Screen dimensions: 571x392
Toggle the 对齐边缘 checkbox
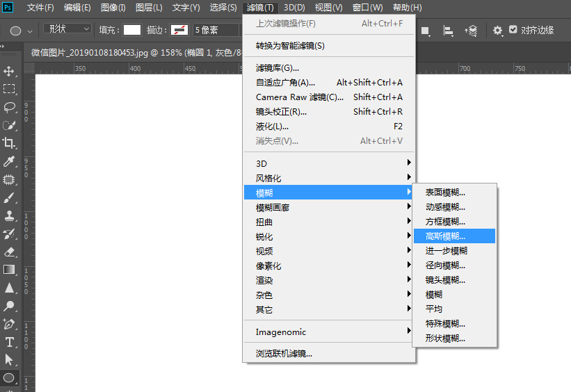[513, 29]
